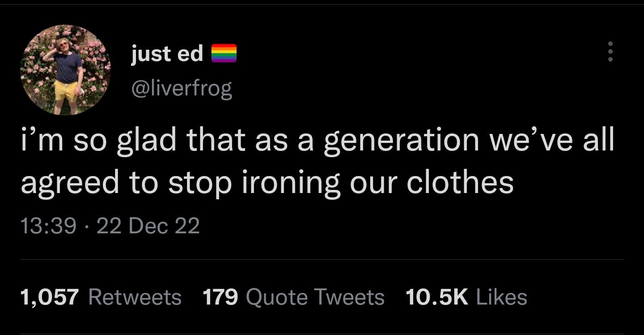Visit the @liverfrog handle
This screenshot has width=644, height=335.
[181, 88]
